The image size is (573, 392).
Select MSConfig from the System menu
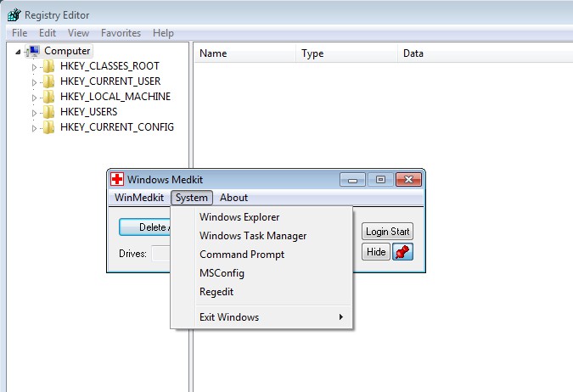pos(261,273)
